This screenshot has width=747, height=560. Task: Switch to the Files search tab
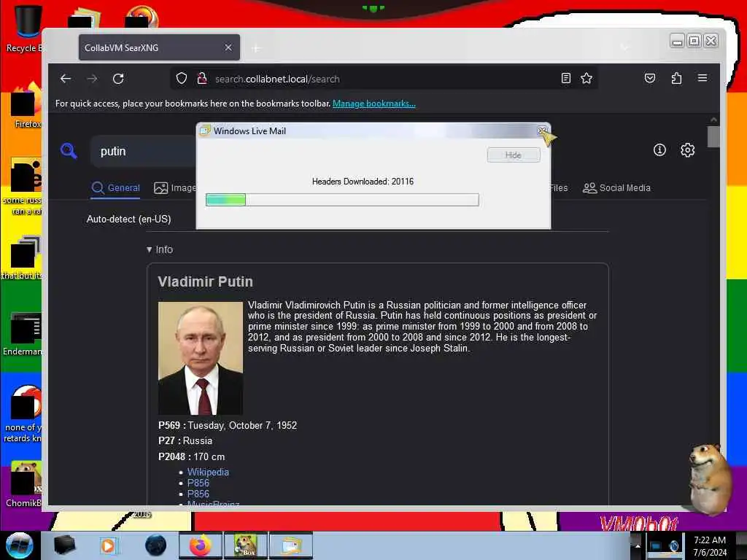pos(559,187)
